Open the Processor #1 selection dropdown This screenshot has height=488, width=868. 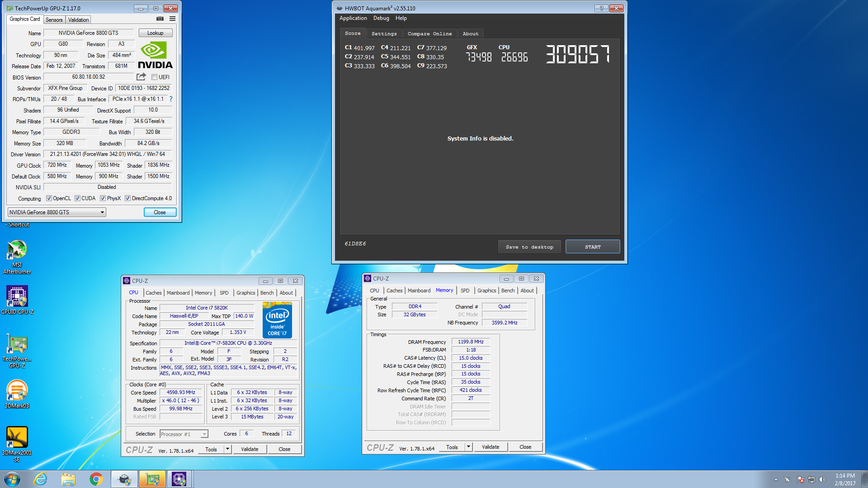coord(184,434)
